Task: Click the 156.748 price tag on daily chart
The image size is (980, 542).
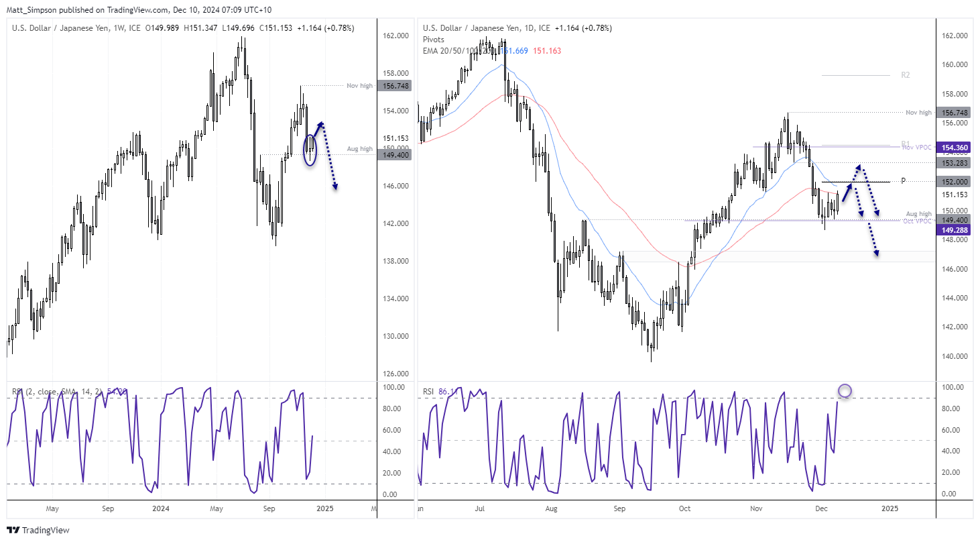Action: click(x=955, y=113)
